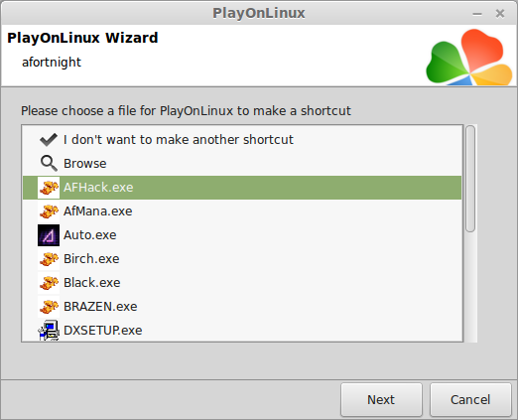Select the Birch.exe list item
This screenshot has width=518, height=420.
coord(242,259)
